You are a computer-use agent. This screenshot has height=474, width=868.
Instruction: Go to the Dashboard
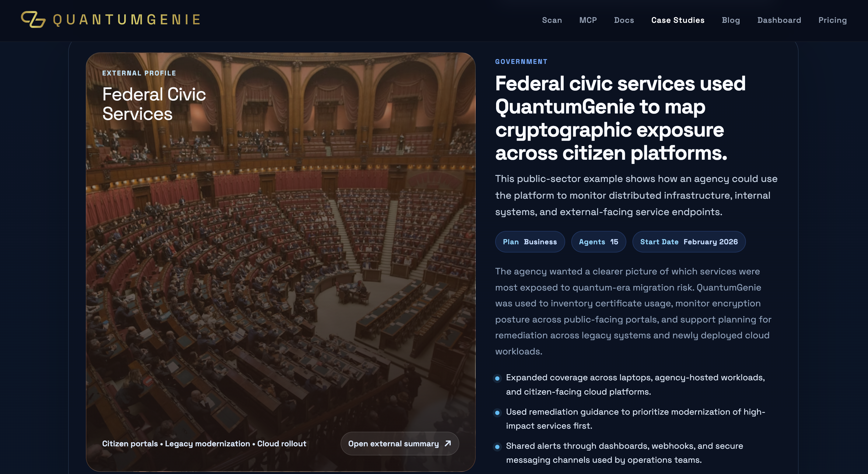pos(779,20)
